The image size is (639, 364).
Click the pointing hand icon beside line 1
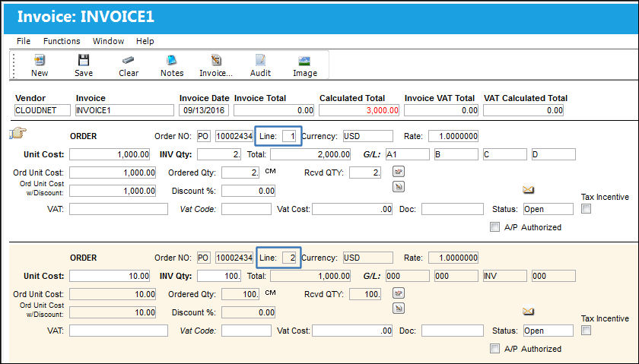pos(18,133)
